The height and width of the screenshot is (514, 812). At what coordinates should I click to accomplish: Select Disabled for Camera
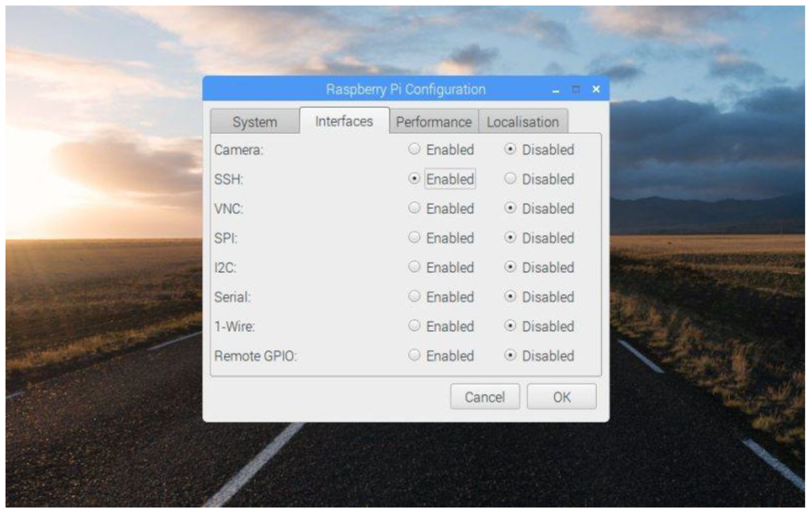[x=510, y=149]
